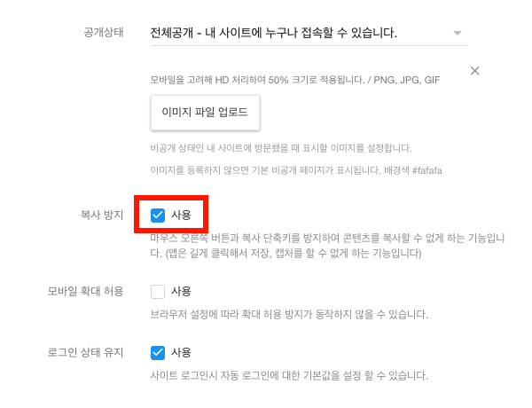
Task: Click the 비공개 상태인 내 사이트 description line
Action: click(x=281, y=148)
